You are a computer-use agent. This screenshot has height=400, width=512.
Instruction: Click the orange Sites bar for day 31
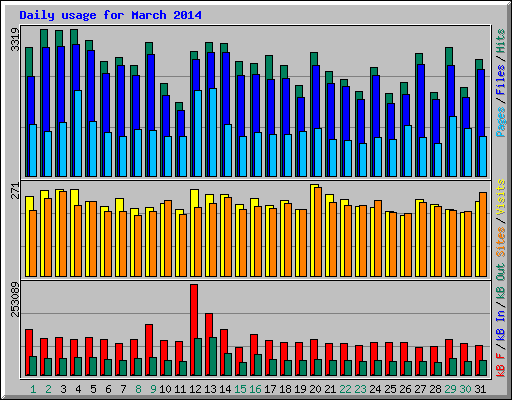click(x=483, y=234)
